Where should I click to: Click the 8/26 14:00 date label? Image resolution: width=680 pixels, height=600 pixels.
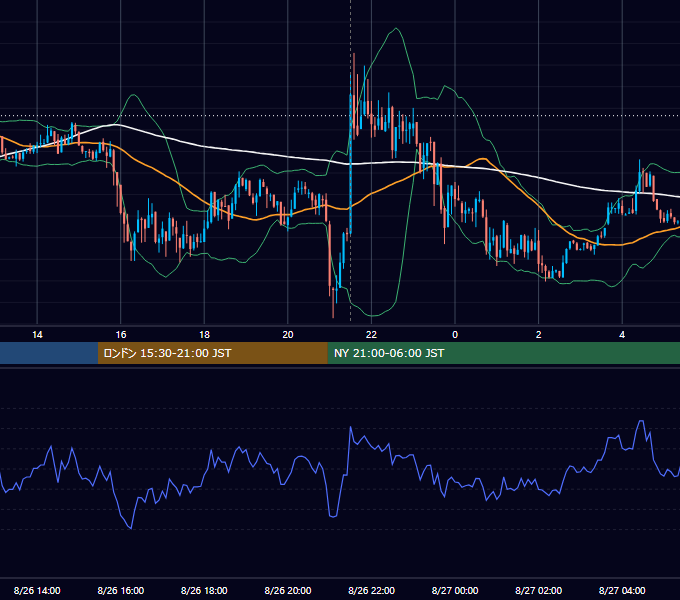coord(37,590)
